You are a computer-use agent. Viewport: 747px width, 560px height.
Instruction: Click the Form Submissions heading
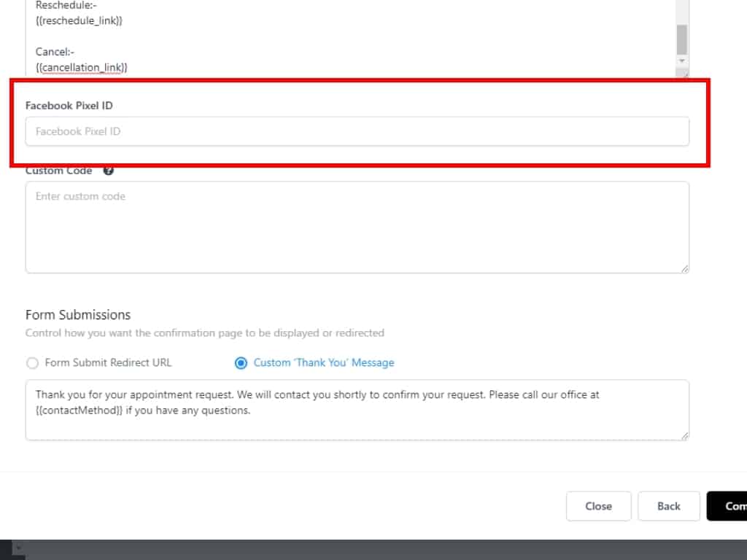[x=78, y=314]
